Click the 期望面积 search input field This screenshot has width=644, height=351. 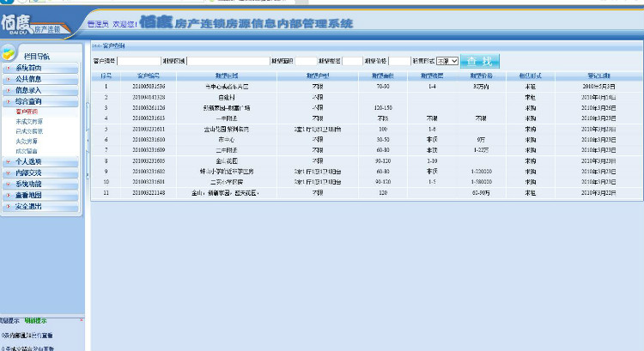[306, 61]
